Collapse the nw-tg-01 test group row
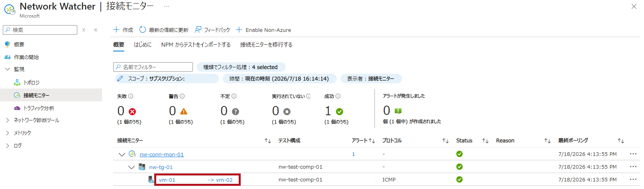This screenshot has height=189, width=644. click(132, 167)
